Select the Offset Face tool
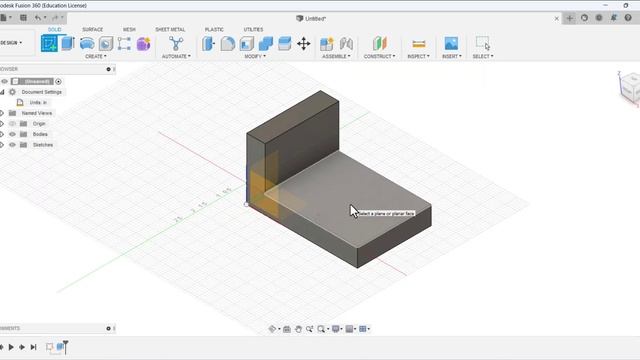640x360 pixels. point(284,43)
